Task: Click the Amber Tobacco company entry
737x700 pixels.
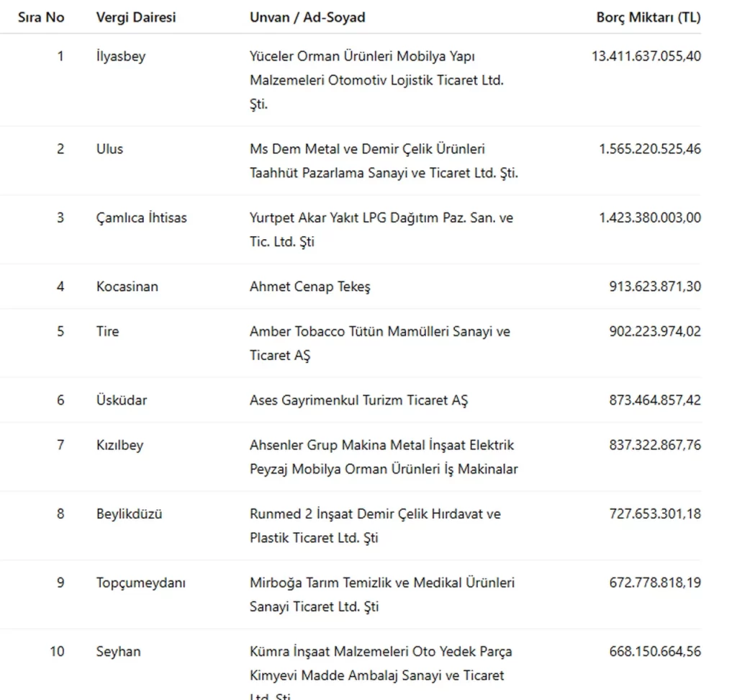Action: click(x=379, y=343)
